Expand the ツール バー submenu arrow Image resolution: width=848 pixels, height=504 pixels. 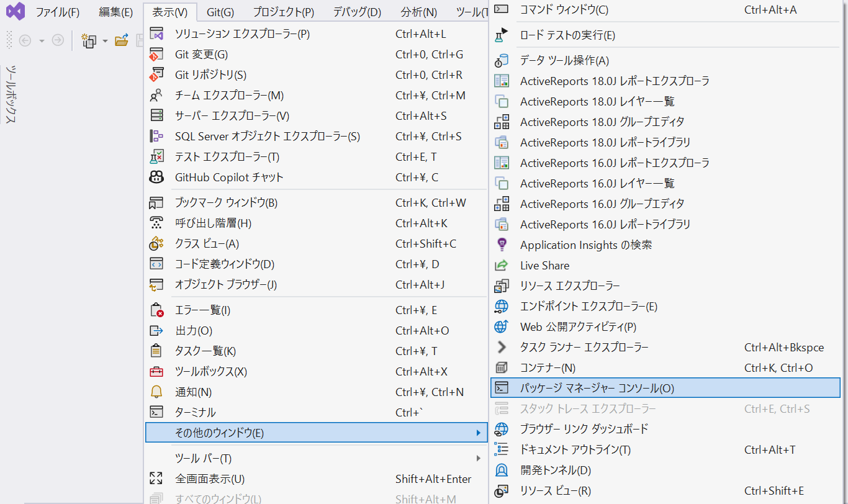[478, 459]
